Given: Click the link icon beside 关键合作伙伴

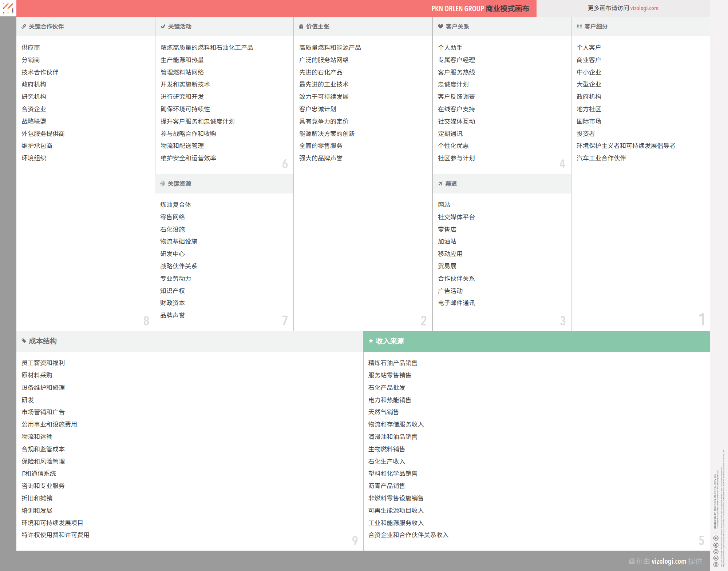Looking at the screenshot, I should pyautogui.click(x=24, y=27).
